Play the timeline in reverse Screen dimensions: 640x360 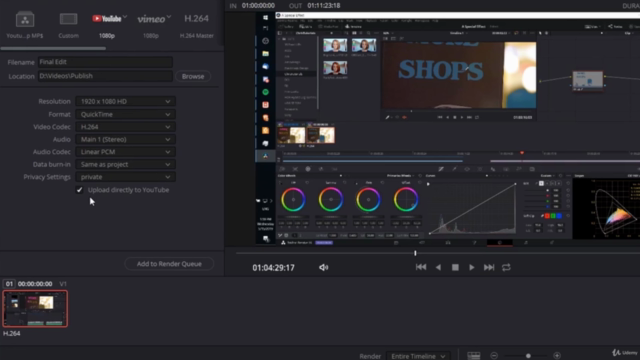[x=438, y=267]
